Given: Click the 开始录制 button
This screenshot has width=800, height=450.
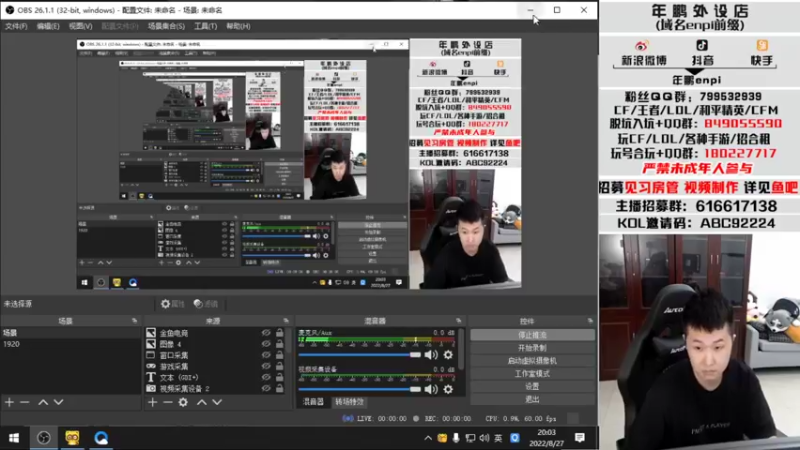Looking at the screenshot, I should 532,348.
